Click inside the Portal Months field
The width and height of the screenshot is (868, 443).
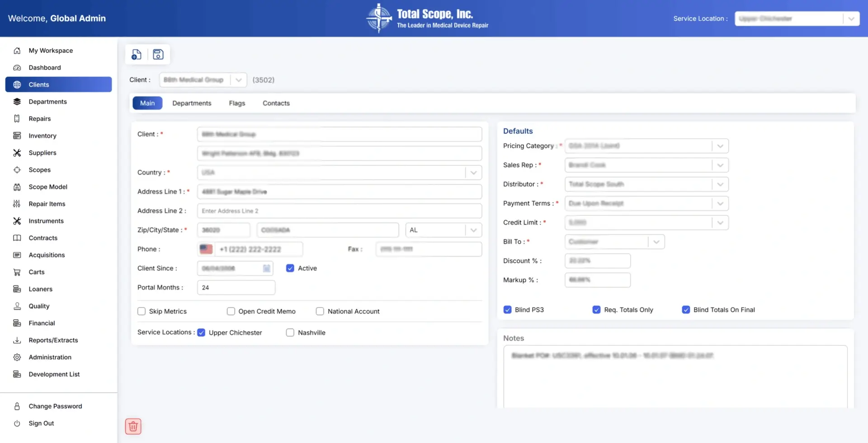point(235,287)
